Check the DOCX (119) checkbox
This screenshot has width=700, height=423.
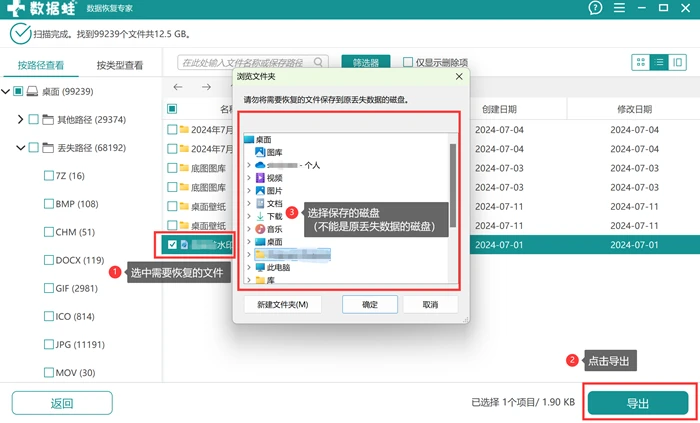[49, 260]
